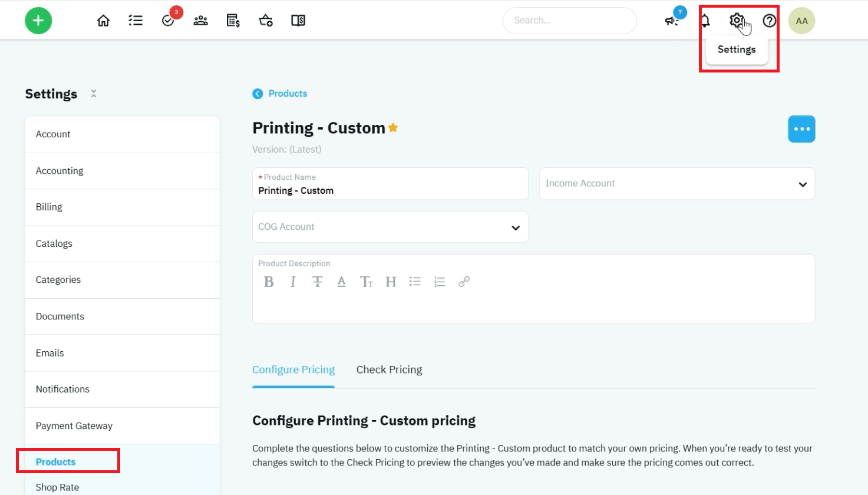Collapse the Settings sidebar panel
The height and width of the screenshot is (495, 868).
[x=93, y=94]
